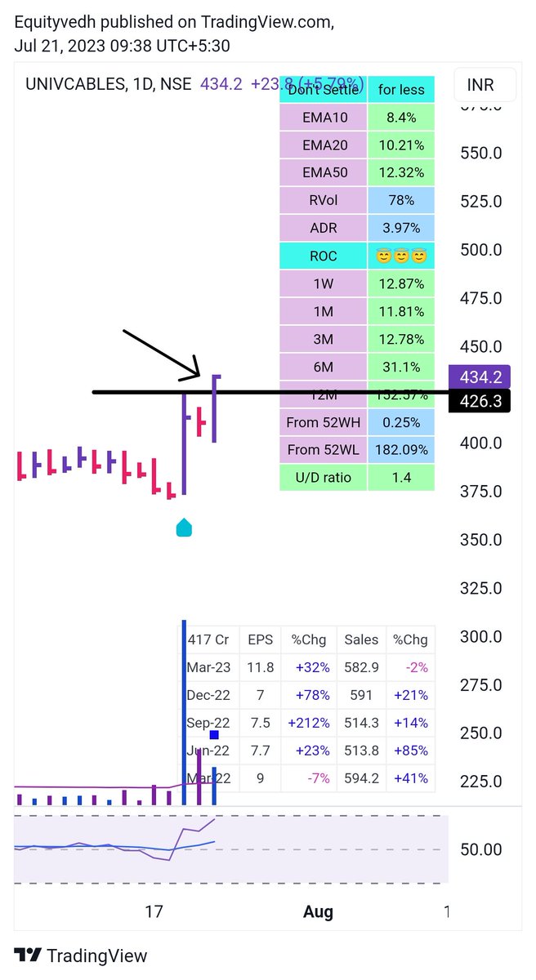The width and height of the screenshot is (536, 980).
Task: Click the EMA50 label cell
Action: pos(324,173)
